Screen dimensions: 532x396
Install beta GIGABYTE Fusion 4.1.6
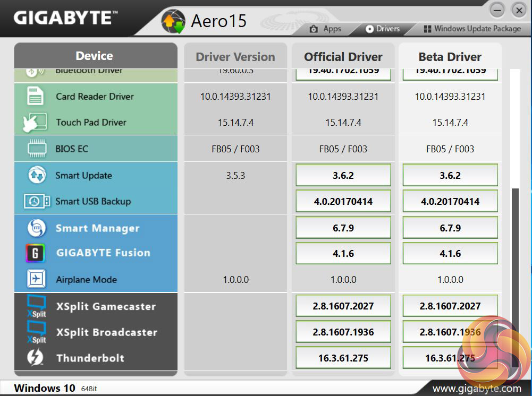point(450,253)
